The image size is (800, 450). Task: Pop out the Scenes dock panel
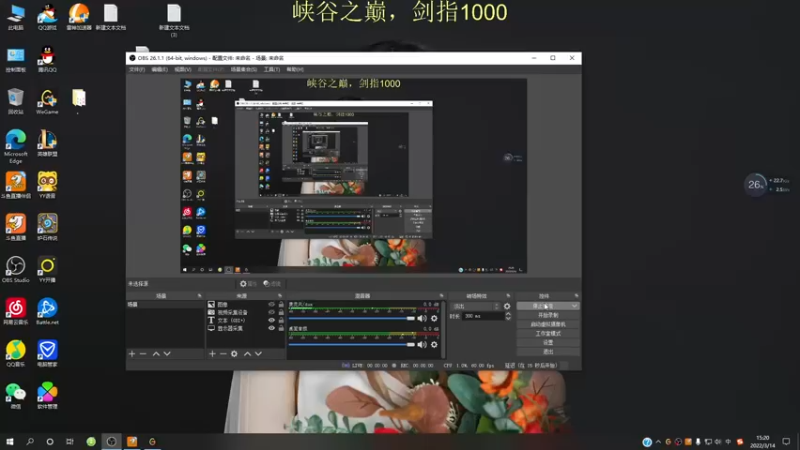[x=199, y=296]
